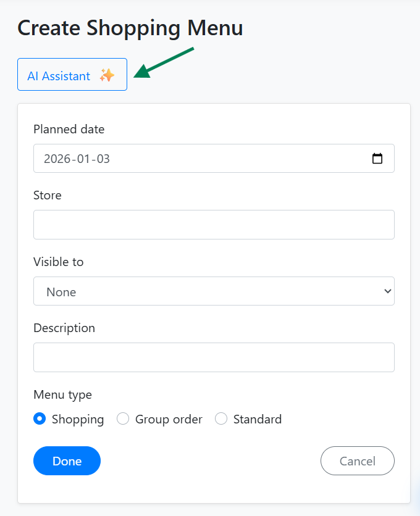The height and width of the screenshot is (516, 420).
Task: Click the Store input field
Action: coord(214,224)
